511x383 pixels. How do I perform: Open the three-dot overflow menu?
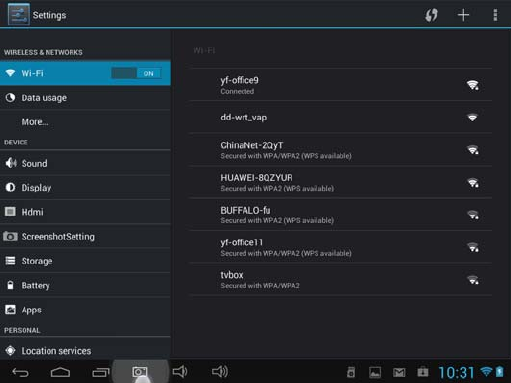point(495,15)
